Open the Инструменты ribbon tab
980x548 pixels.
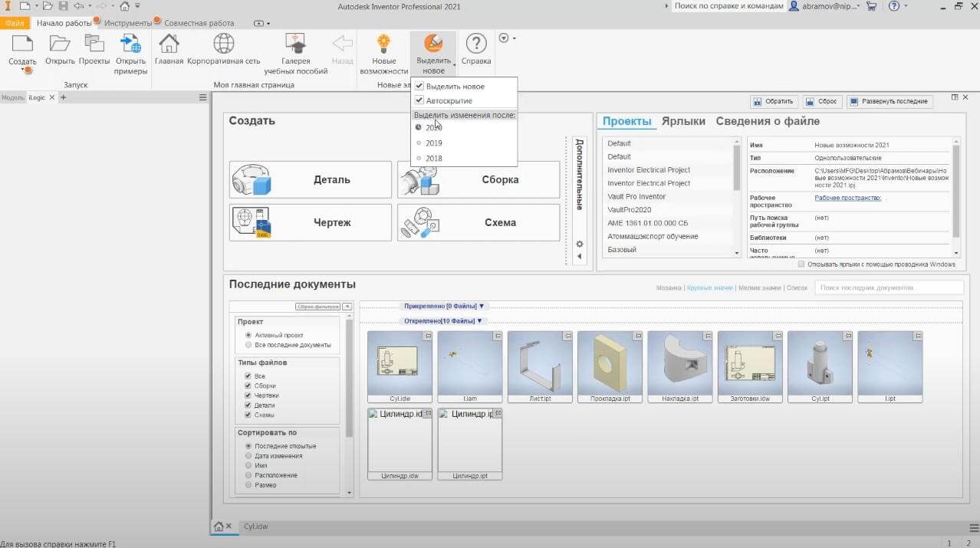click(127, 23)
